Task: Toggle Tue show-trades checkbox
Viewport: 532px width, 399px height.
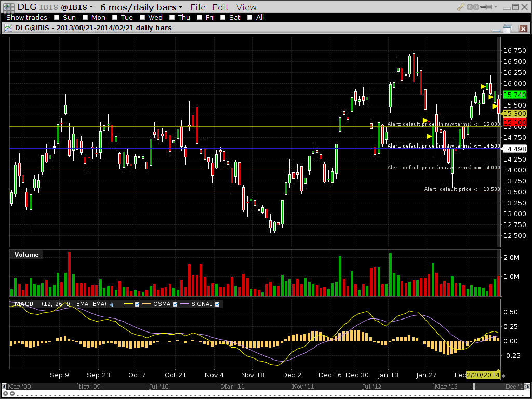Action: point(115,17)
